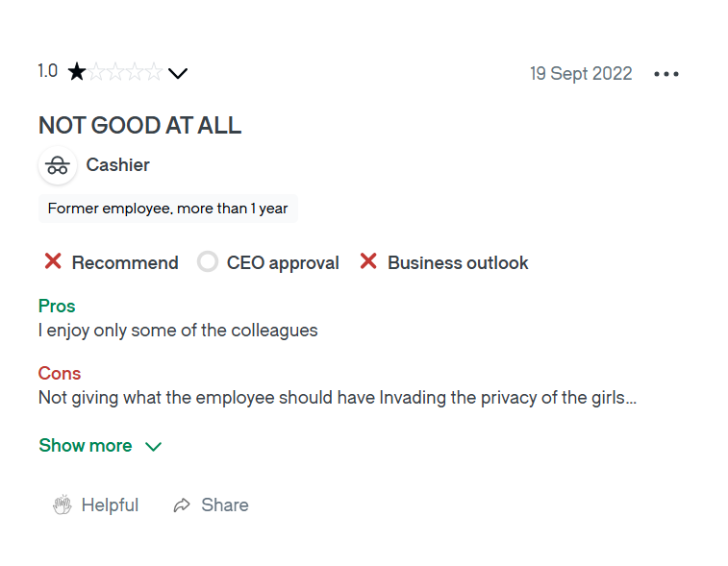
Task: Expand review with Show more chevron
Action: tap(153, 447)
